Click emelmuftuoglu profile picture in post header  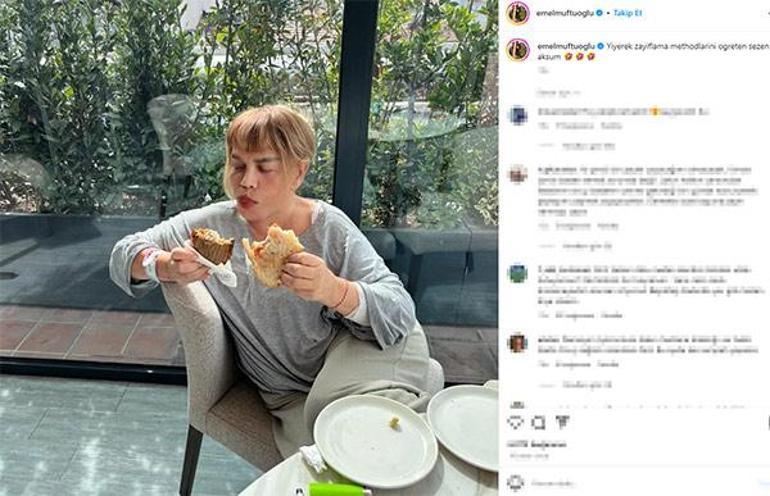(x=517, y=13)
